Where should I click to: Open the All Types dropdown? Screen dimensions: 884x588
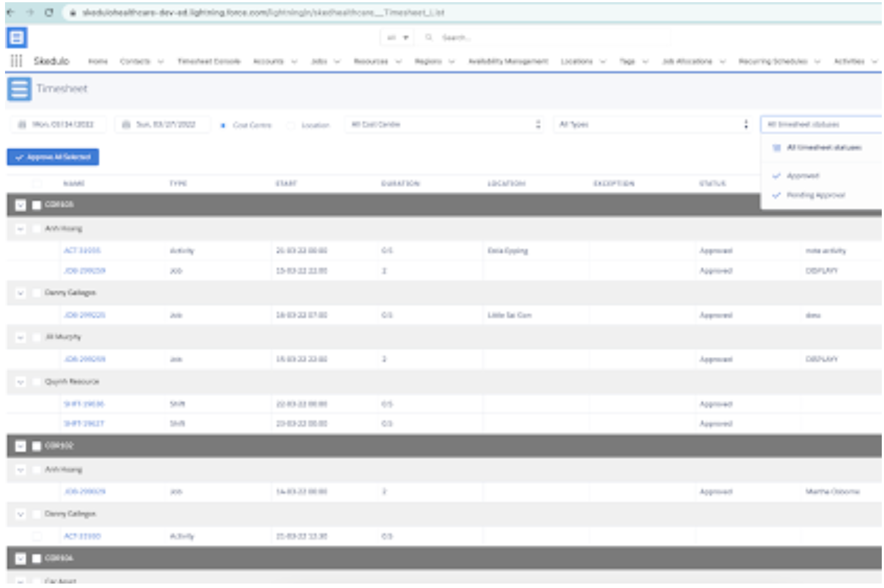(652, 125)
